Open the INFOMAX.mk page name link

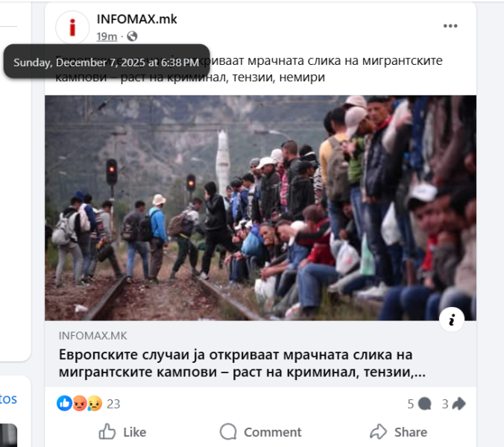click(x=136, y=19)
